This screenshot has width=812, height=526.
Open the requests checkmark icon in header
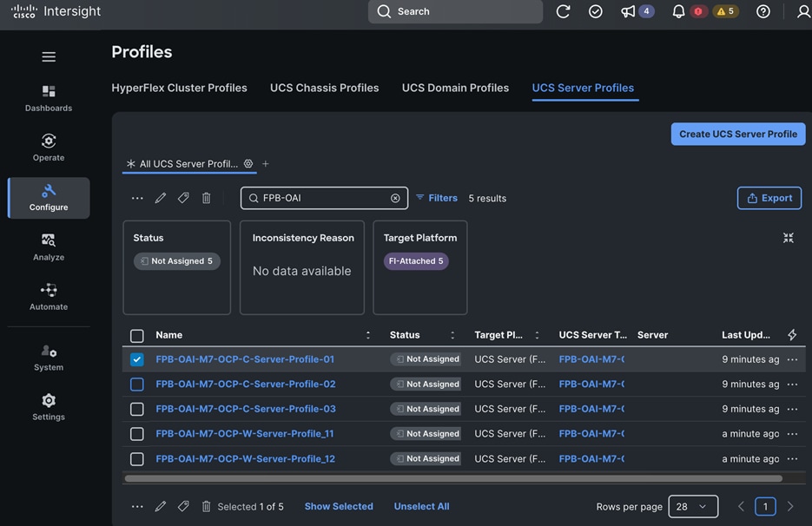click(x=596, y=11)
